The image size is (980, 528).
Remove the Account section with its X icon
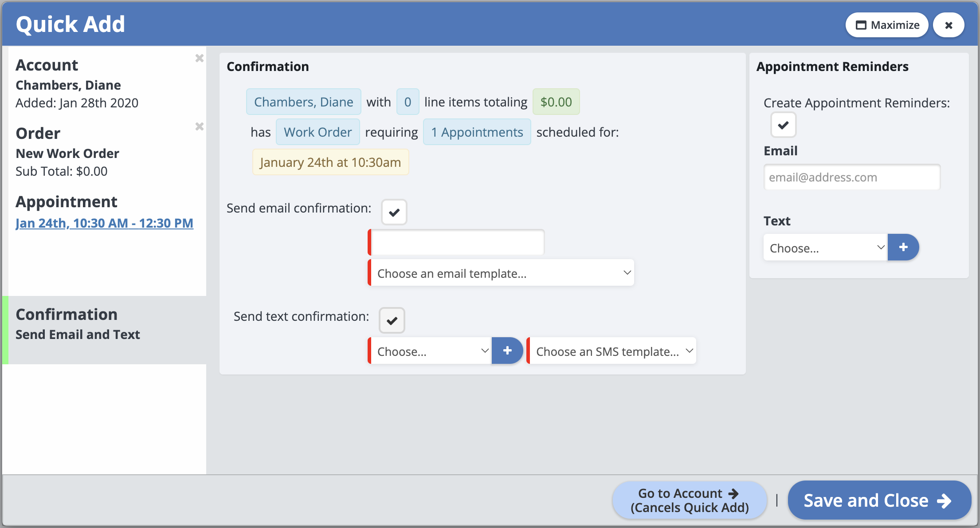tap(199, 58)
